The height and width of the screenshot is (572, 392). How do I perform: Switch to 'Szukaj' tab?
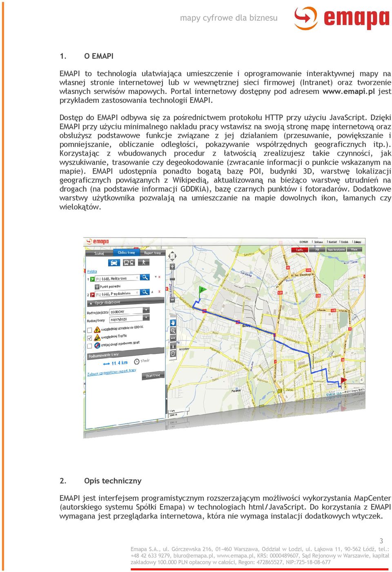[x=99, y=253]
